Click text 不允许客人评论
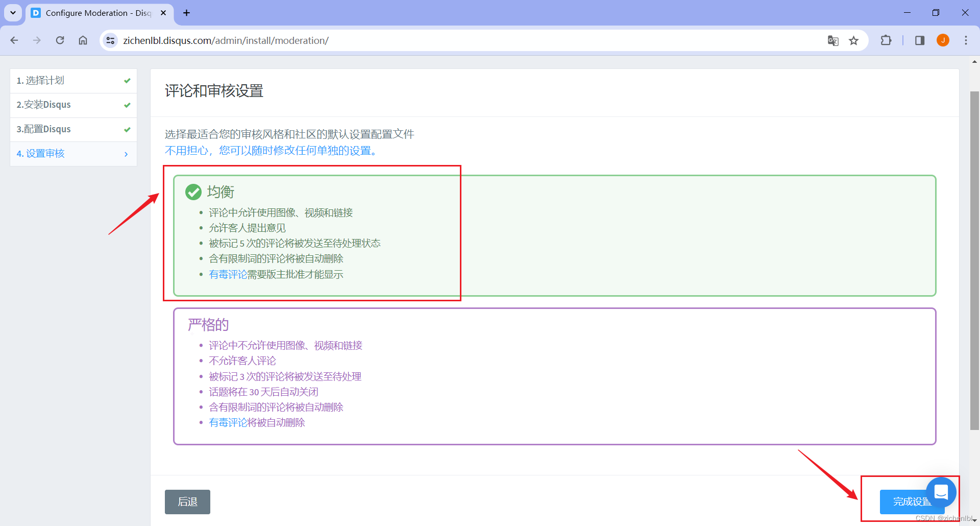 (x=242, y=361)
